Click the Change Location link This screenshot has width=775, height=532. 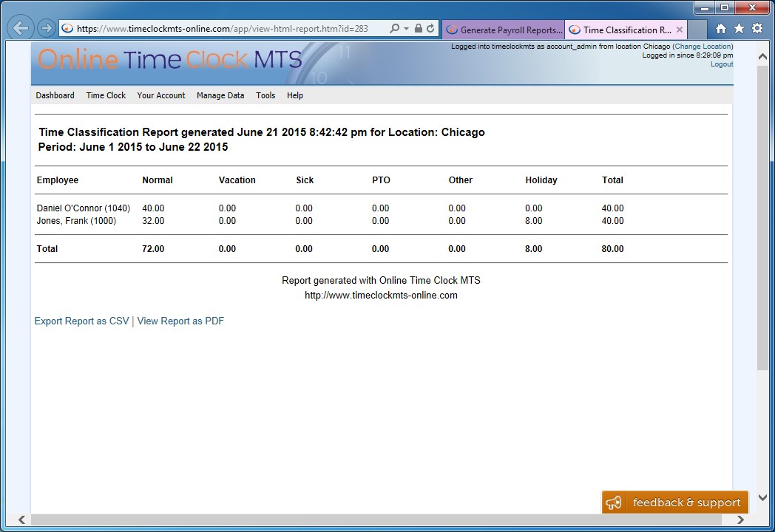point(703,47)
